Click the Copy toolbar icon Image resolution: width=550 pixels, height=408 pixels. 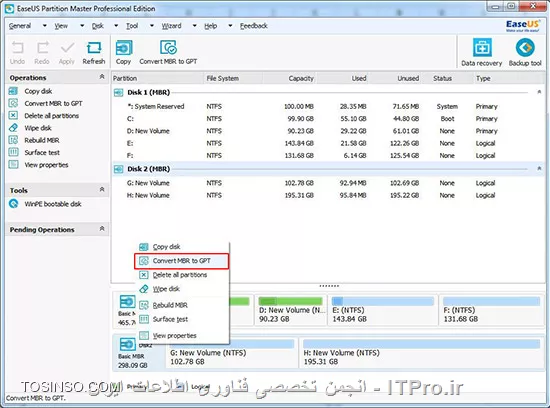pos(123,52)
